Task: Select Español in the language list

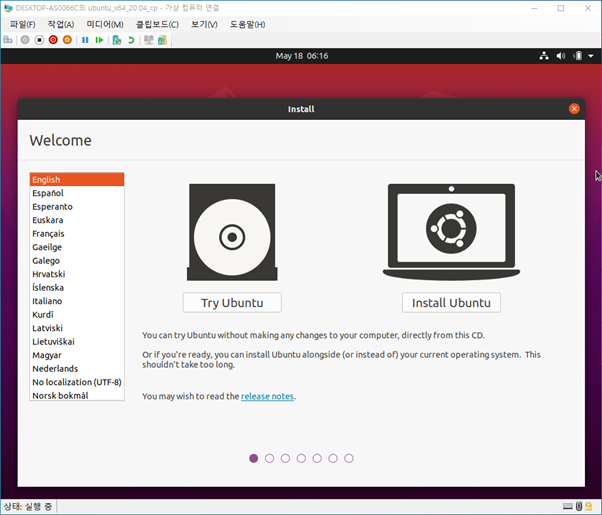Action: pyautogui.click(x=77, y=193)
